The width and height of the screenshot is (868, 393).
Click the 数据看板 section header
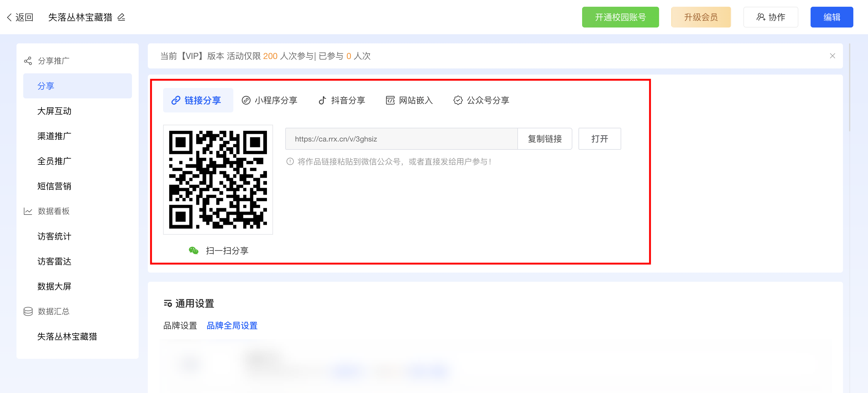53,211
